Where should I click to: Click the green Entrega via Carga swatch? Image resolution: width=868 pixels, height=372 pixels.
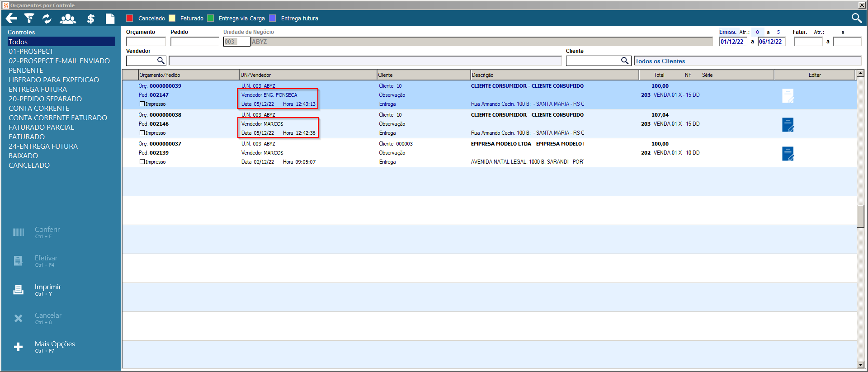(211, 18)
